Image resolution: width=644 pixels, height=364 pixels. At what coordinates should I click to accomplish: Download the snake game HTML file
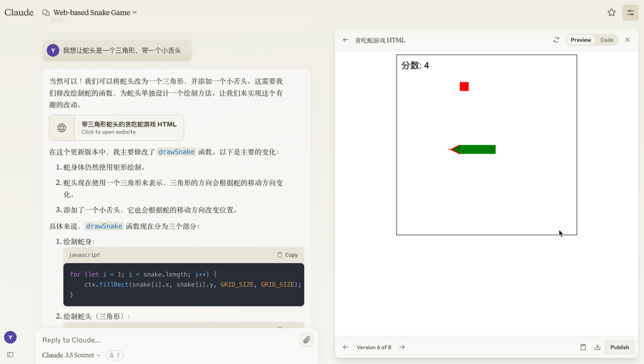click(597, 347)
